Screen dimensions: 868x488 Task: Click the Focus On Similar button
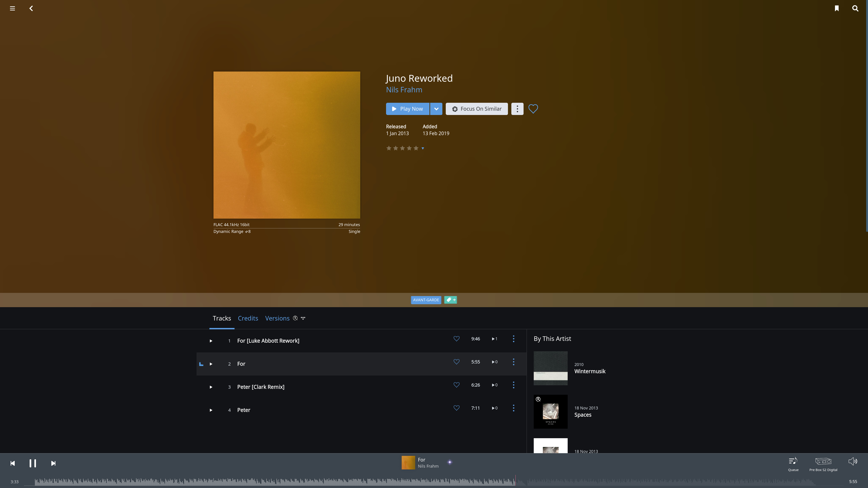477,109
